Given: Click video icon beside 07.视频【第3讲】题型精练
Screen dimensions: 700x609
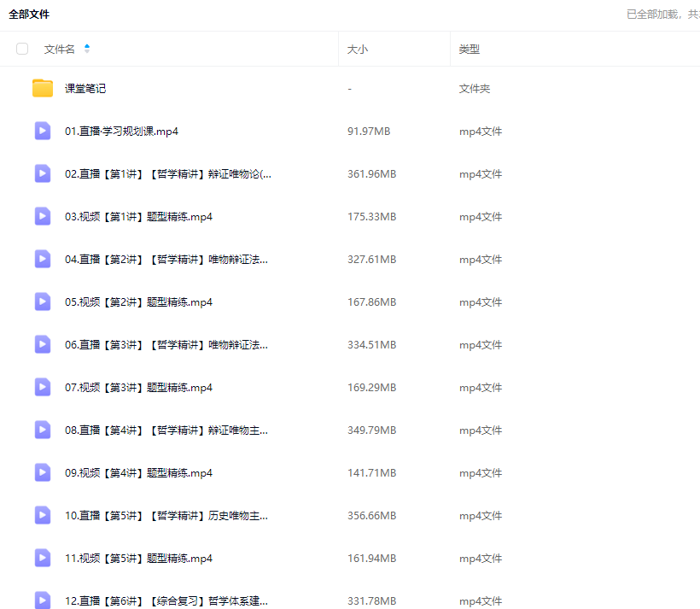Looking at the screenshot, I should 43,387.
